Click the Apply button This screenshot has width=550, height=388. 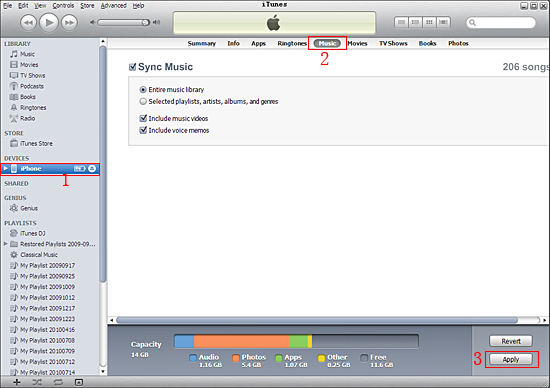click(511, 360)
